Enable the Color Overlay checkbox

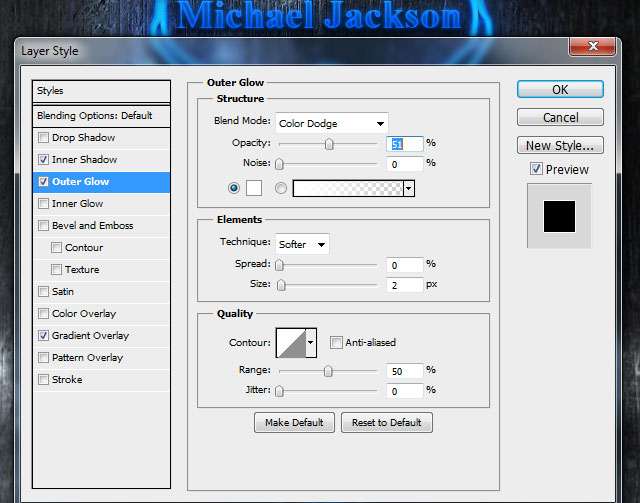pos(43,314)
